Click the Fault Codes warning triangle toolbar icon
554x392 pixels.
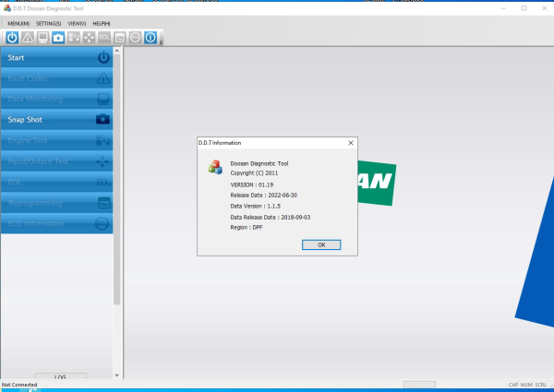click(28, 38)
